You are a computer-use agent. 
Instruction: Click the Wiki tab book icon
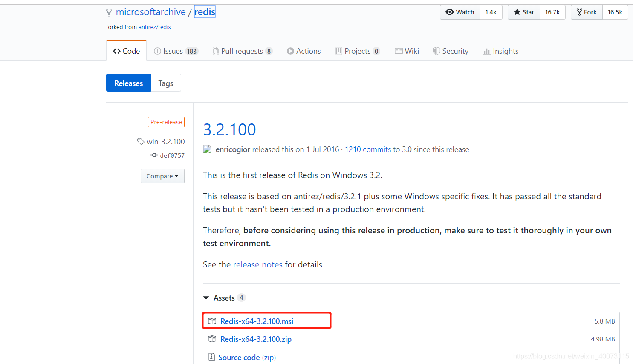pos(399,51)
